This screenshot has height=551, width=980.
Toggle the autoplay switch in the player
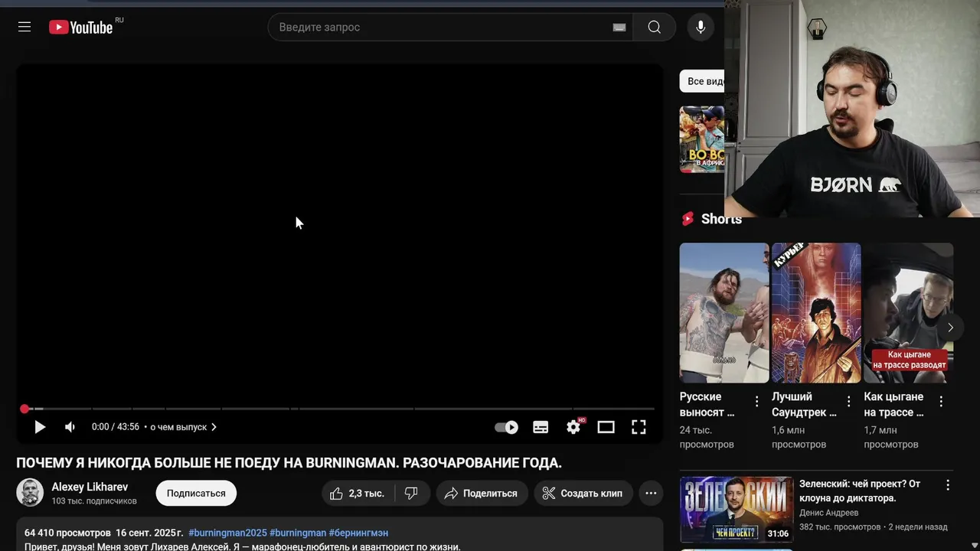[x=506, y=427]
